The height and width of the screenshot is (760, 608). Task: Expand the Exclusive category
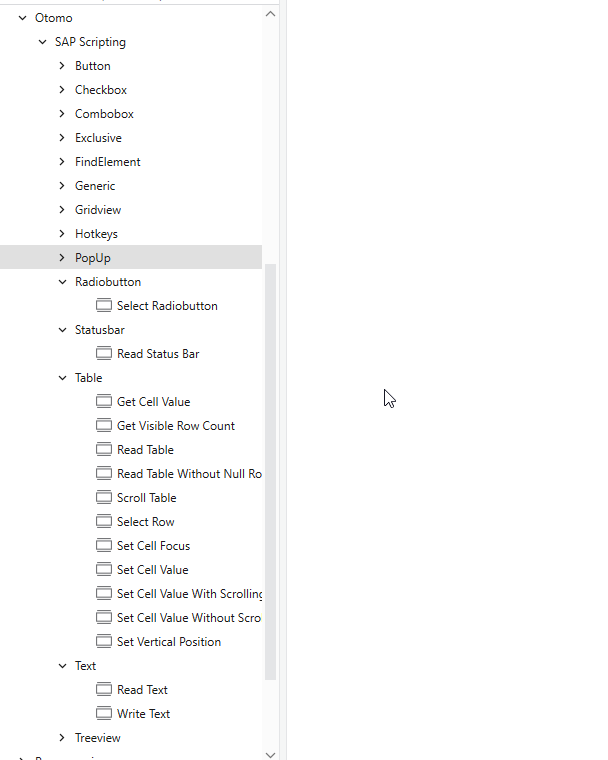click(x=62, y=138)
